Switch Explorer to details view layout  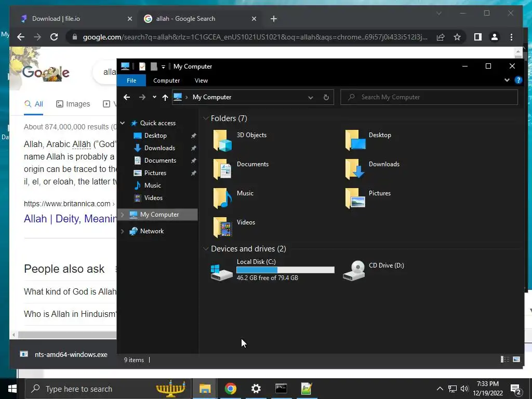point(505,360)
